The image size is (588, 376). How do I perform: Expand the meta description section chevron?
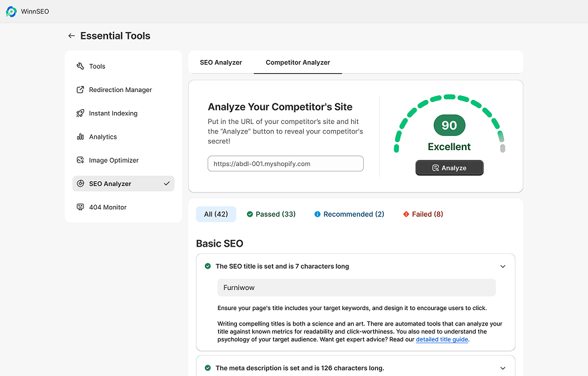point(503,369)
